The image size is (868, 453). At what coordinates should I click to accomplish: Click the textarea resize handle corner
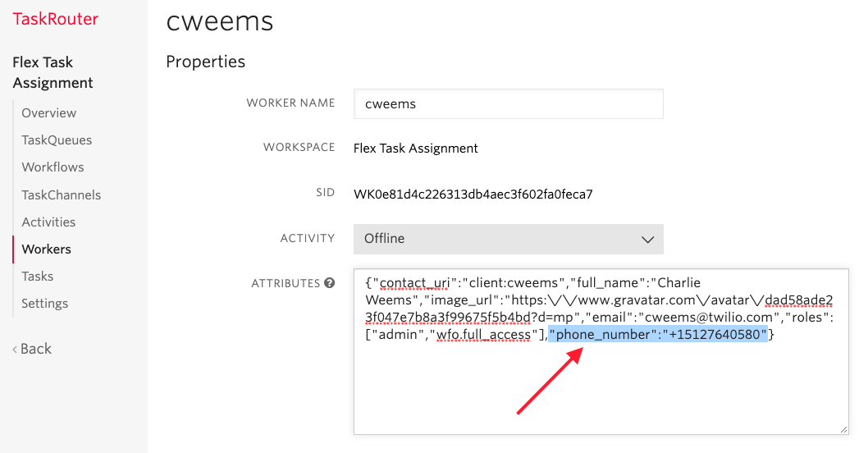click(x=843, y=429)
